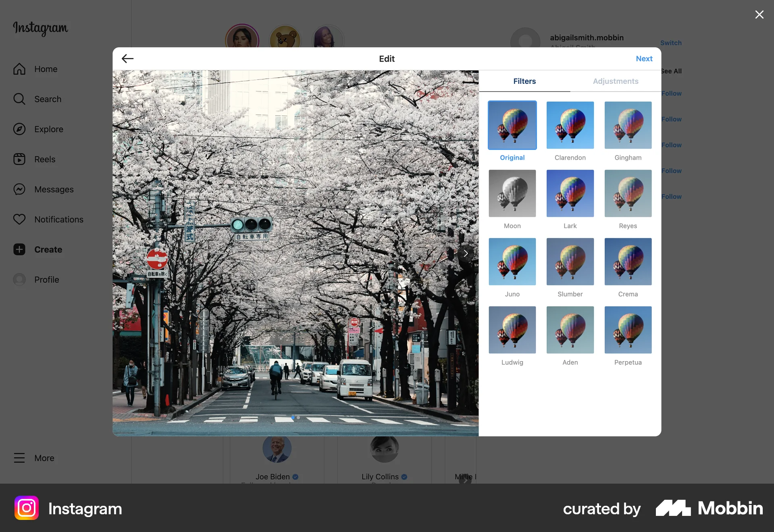This screenshot has height=532, width=774.
Task: Open Notifications
Action: (x=58, y=219)
